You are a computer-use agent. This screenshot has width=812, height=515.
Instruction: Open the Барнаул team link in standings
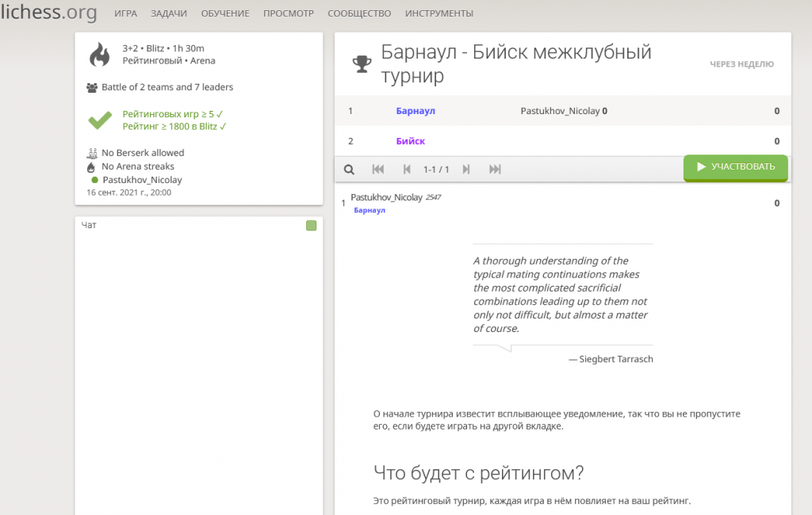point(416,111)
